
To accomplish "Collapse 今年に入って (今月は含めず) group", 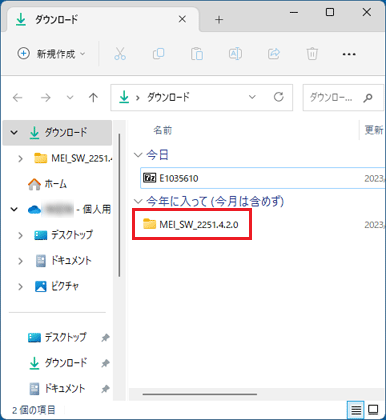I will 137,201.
